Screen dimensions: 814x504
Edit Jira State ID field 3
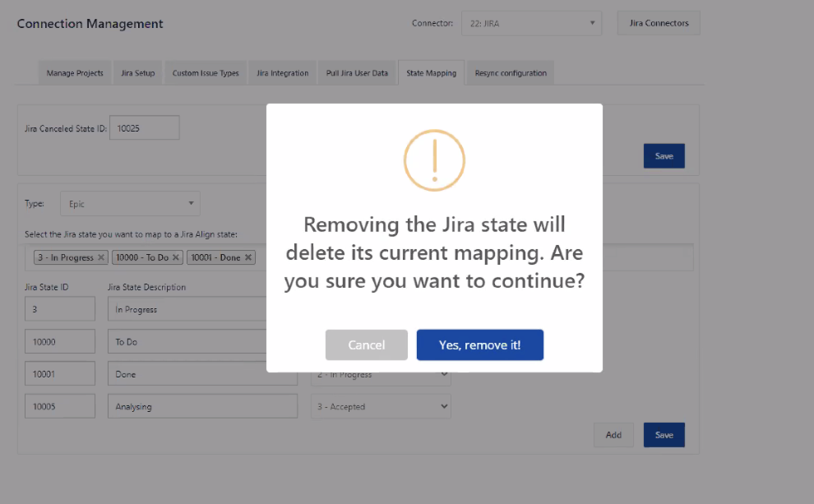[60, 309]
